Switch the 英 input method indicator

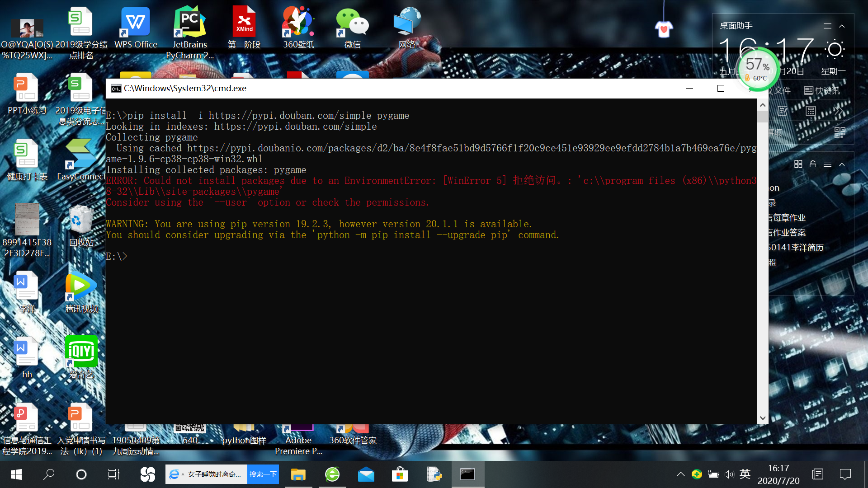[x=745, y=474]
